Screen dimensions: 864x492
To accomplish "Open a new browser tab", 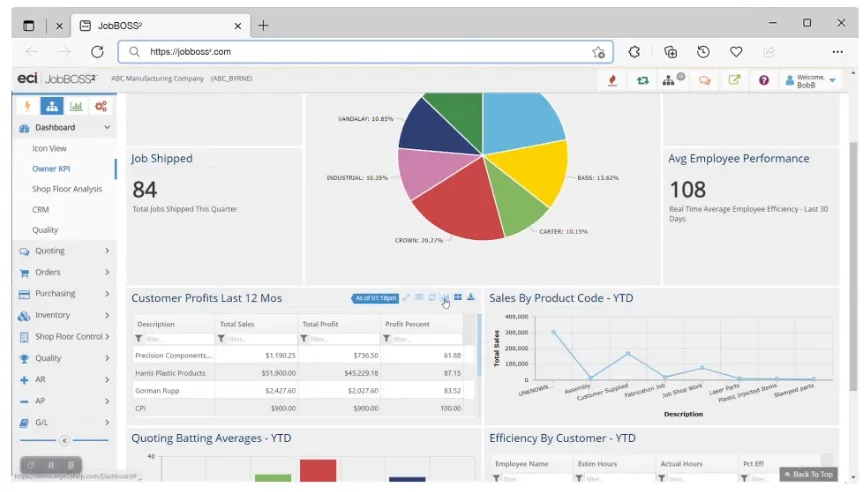I will (x=263, y=25).
